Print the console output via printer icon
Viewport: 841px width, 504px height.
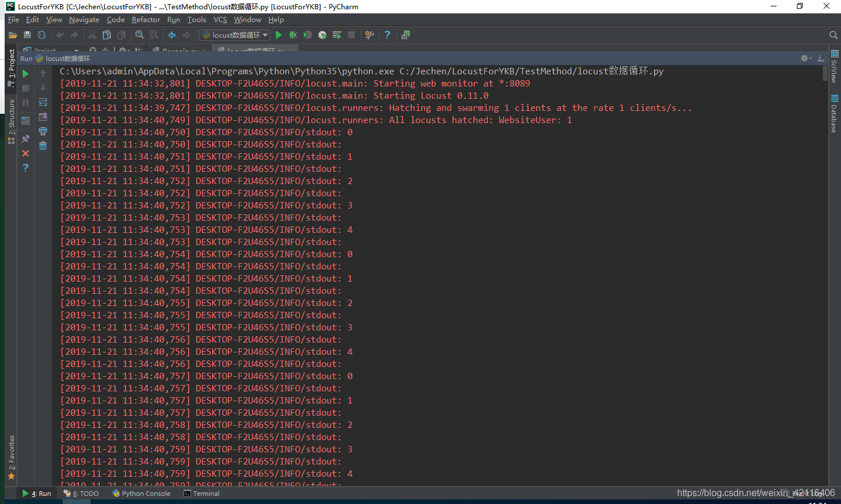point(43,131)
